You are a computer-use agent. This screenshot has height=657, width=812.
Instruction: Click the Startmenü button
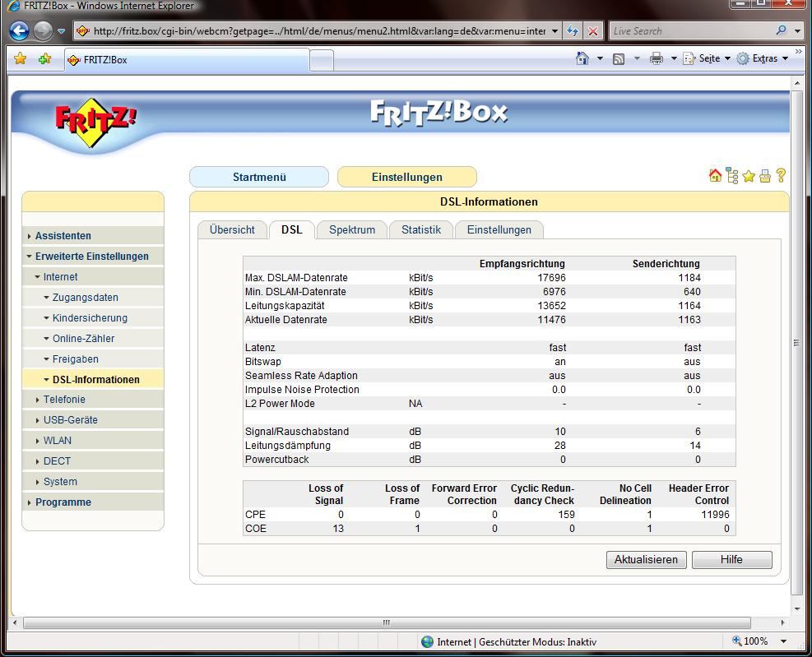(259, 177)
